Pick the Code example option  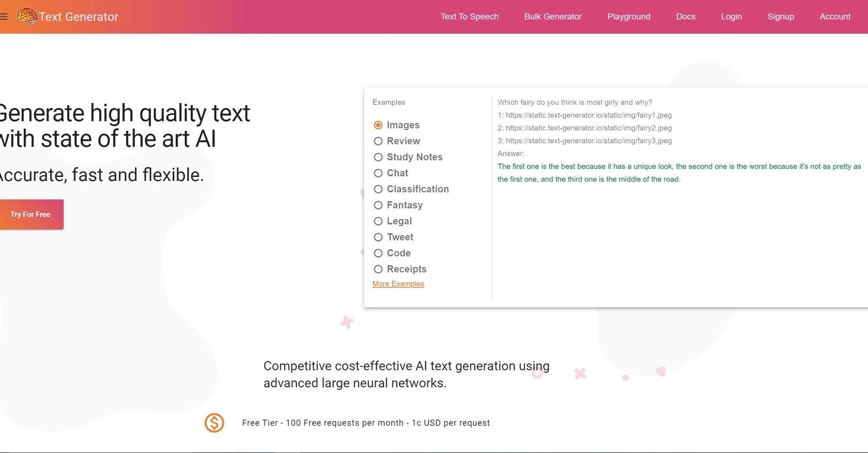pyautogui.click(x=378, y=253)
